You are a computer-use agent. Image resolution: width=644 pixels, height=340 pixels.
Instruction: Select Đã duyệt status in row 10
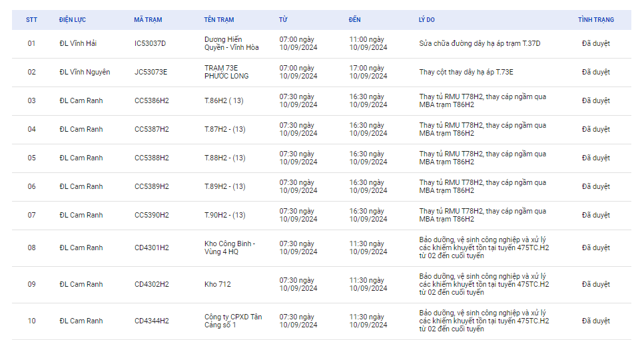(596, 321)
